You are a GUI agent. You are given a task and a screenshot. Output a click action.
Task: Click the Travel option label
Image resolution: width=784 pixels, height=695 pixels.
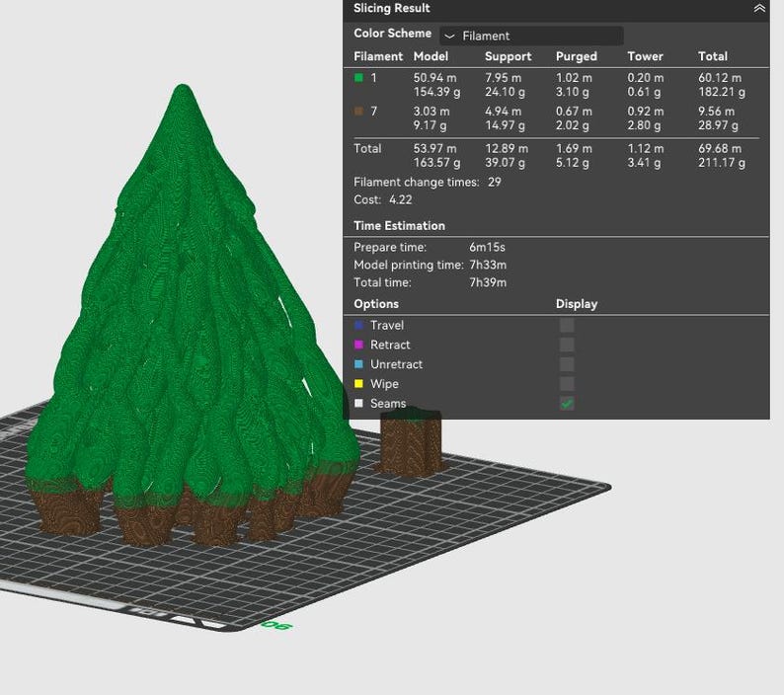pyautogui.click(x=386, y=326)
